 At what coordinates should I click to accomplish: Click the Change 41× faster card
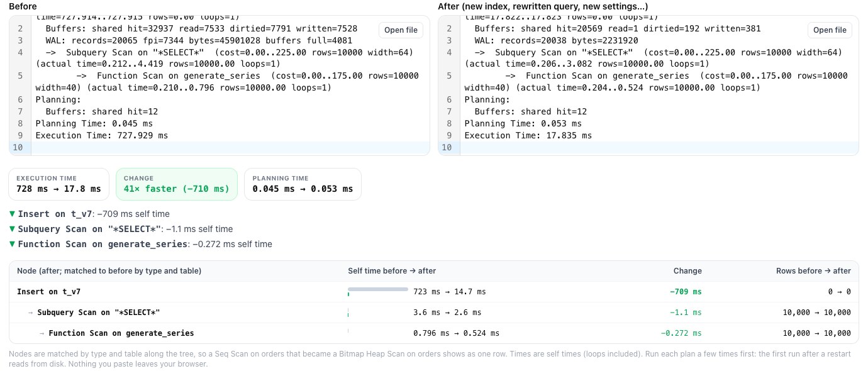tap(177, 184)
